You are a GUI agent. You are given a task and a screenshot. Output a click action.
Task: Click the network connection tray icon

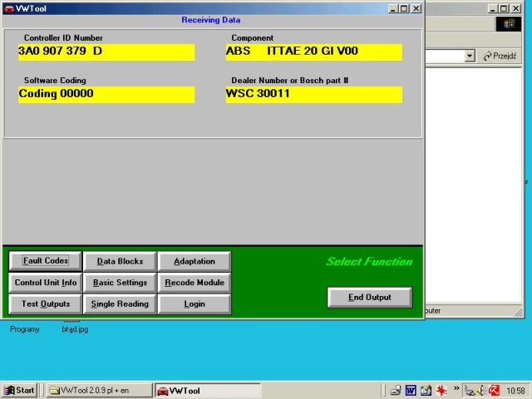(x=470, y=392)
